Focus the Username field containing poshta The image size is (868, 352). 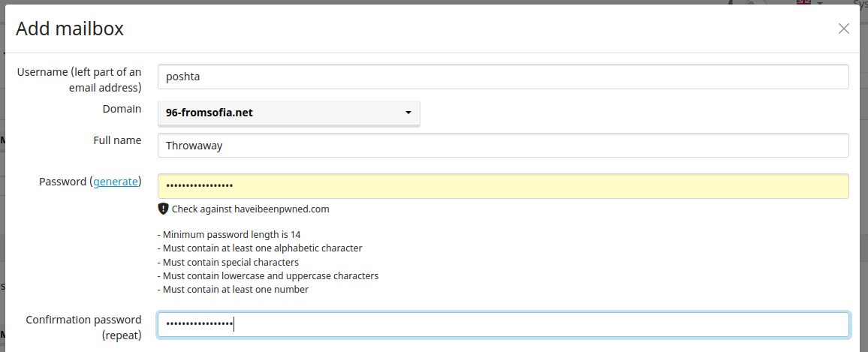pyautogui.click(x=502, y=77)
